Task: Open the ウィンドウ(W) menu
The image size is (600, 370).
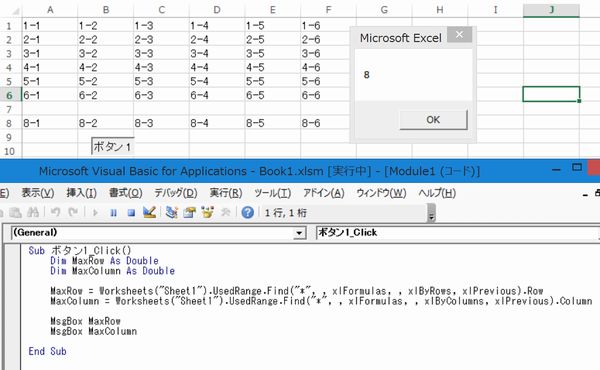Action: [x=381, y=193]
